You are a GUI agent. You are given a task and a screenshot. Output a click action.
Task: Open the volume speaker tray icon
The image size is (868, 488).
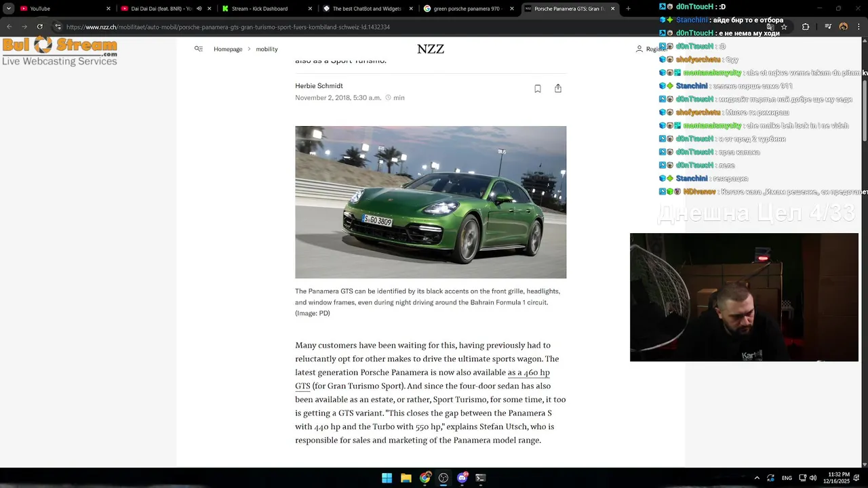(x=812, y=478)
